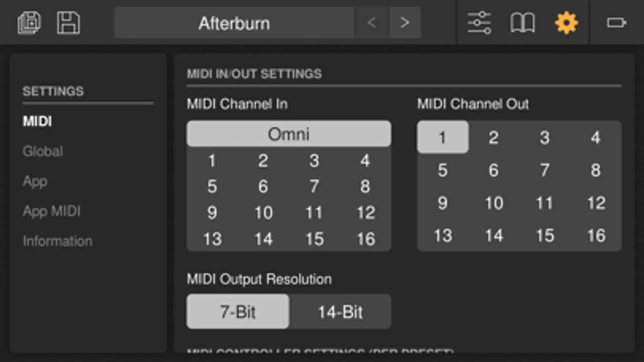Screen dimensions: 644x362
Task: Open the sliders controls view
Action: click(479, 23)
